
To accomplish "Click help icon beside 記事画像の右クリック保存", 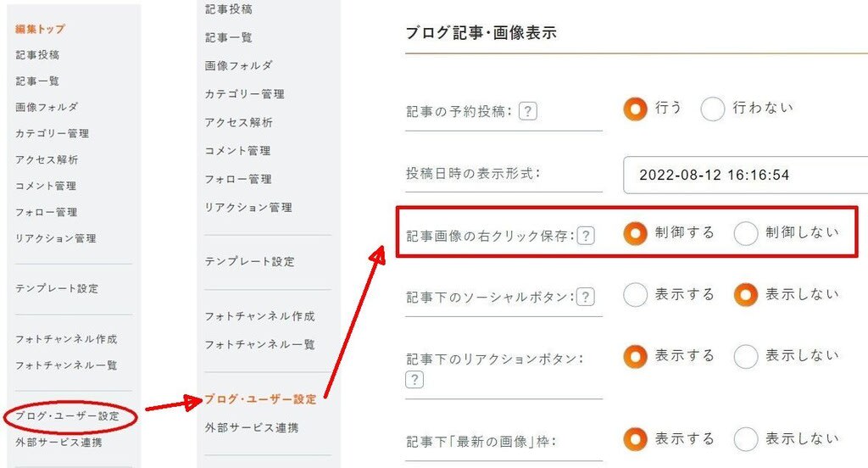I will click(x=586, y=236).
